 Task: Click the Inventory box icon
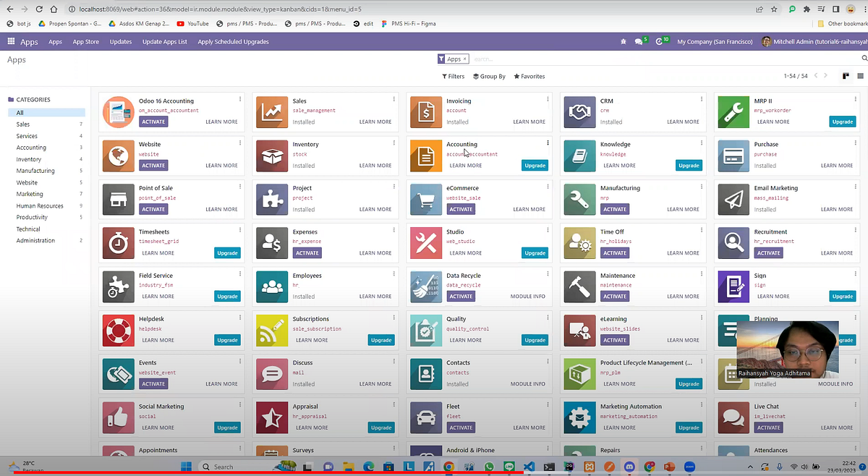tap(272, 156)
